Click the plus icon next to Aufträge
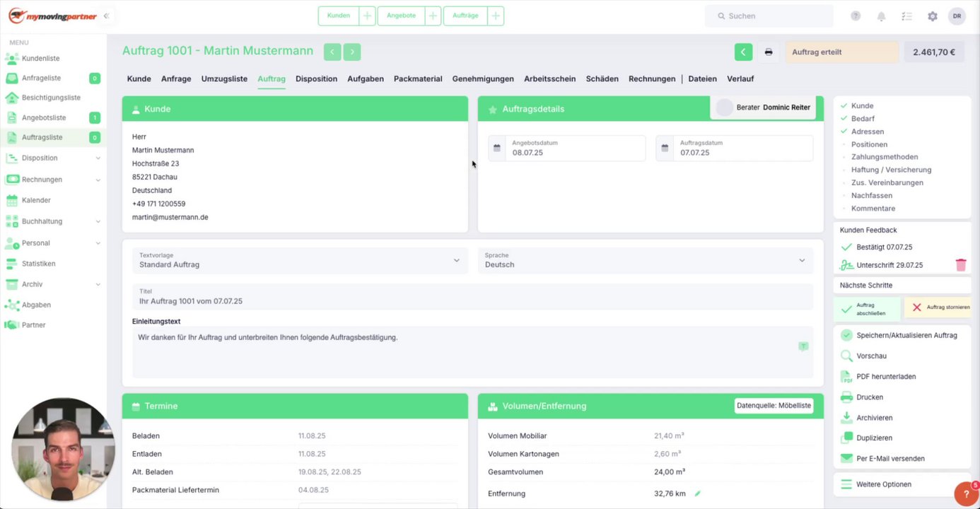The height and width of the screenshot is (509, 980). [x=496, y=16]
